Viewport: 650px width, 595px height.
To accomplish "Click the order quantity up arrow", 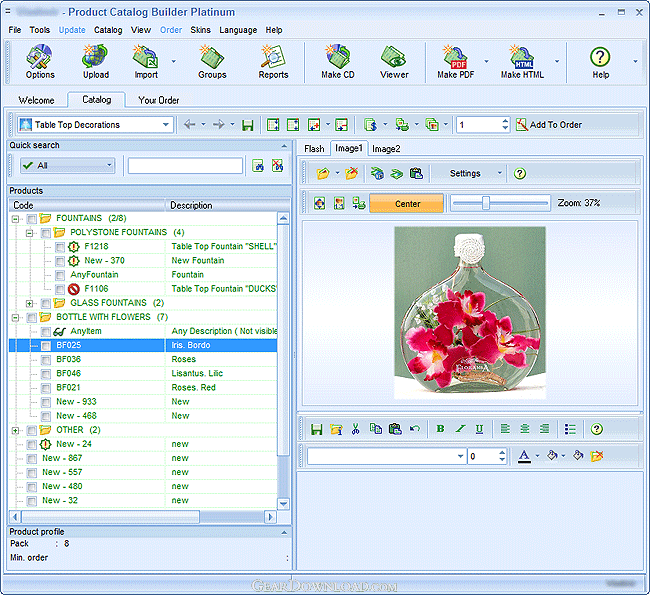I will [504, 121].
